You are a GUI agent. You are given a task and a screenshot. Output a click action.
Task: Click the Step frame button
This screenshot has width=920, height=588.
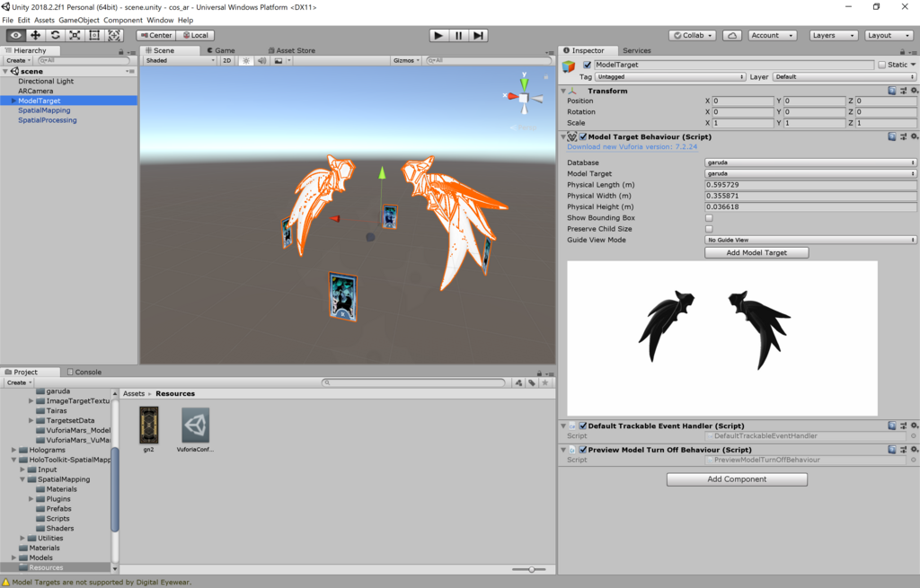[x=478, y=35]
